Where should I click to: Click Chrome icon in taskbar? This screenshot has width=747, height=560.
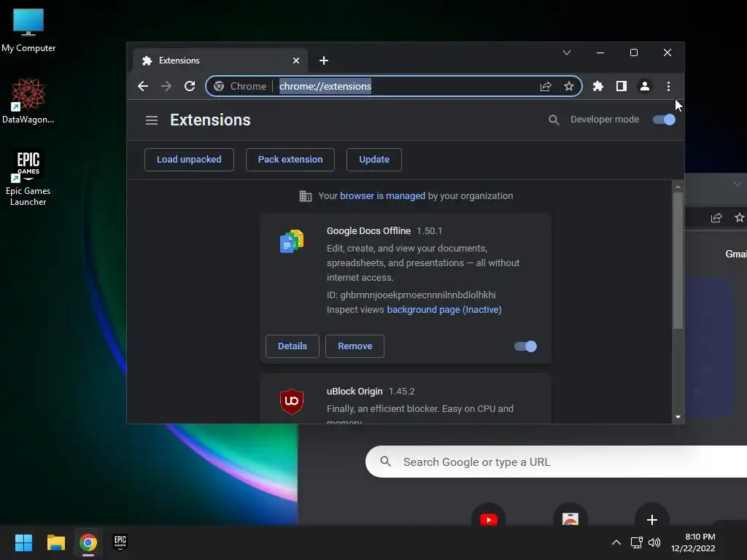coord(88,542)
